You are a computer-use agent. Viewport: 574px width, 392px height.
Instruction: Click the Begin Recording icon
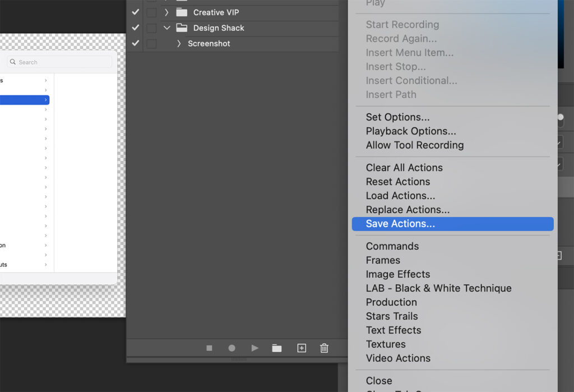(x=232, y=348)
